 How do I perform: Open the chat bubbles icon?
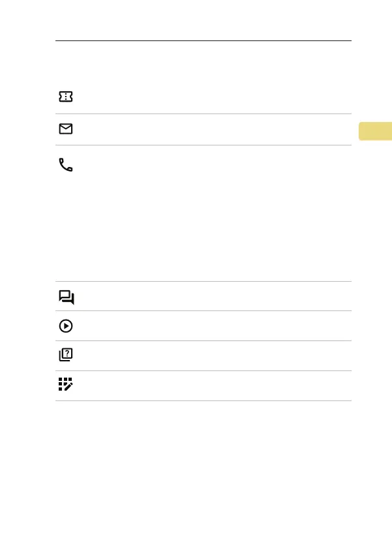tap(66, 297)
